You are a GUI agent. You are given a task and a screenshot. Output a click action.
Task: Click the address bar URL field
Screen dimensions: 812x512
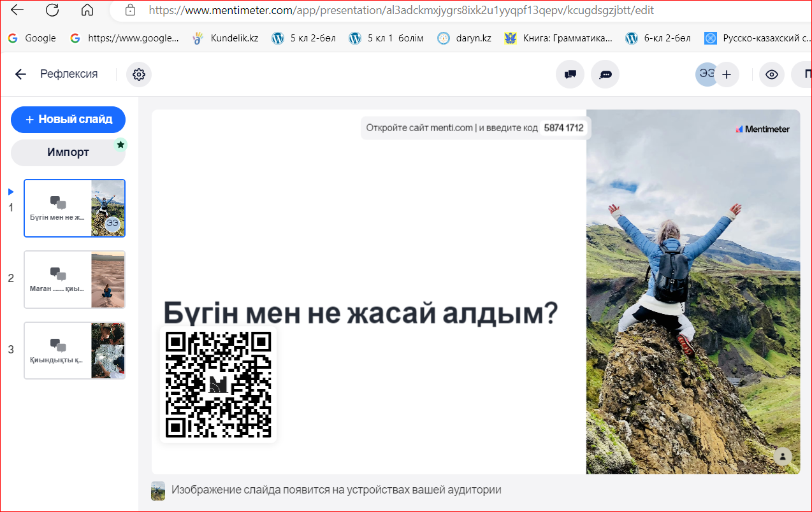pyautogui.click(x=402, y=10)
